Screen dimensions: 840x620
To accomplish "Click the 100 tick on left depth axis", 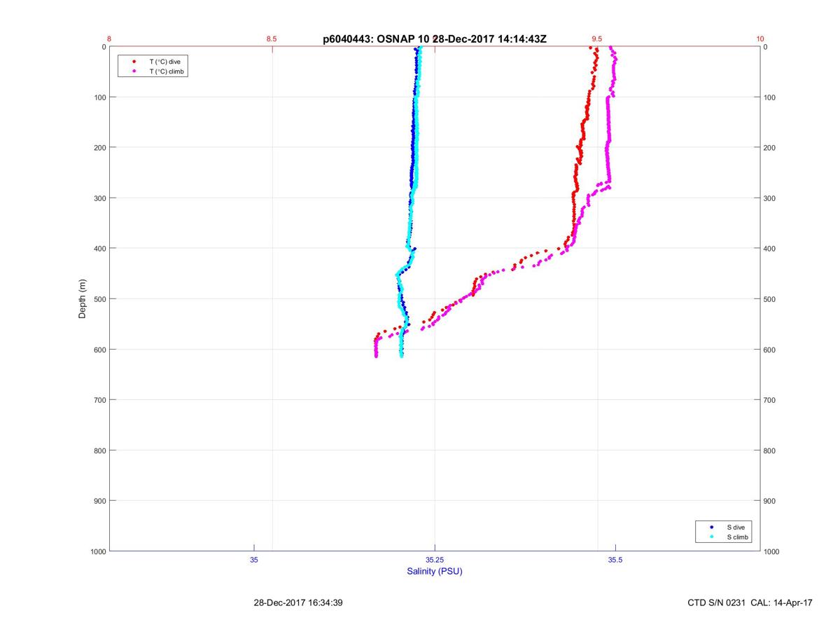I will coord(99,97).
